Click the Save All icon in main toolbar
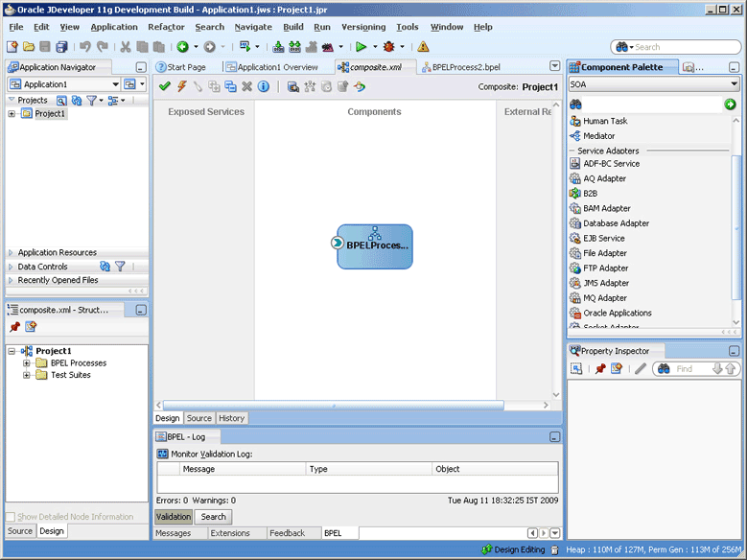Image resolution: width=747 pixels, height=560 pixels. click(x=62, y=46)
